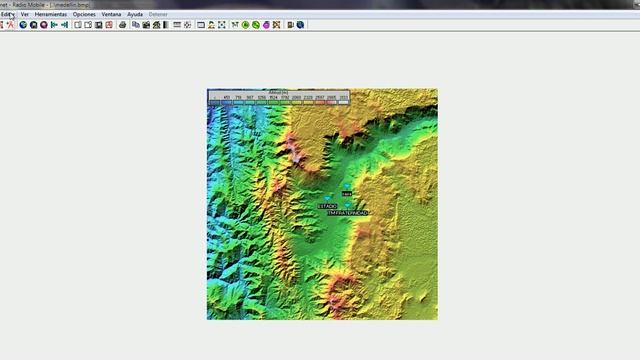Click the dark blue first legend swatch

click(215, 102)
